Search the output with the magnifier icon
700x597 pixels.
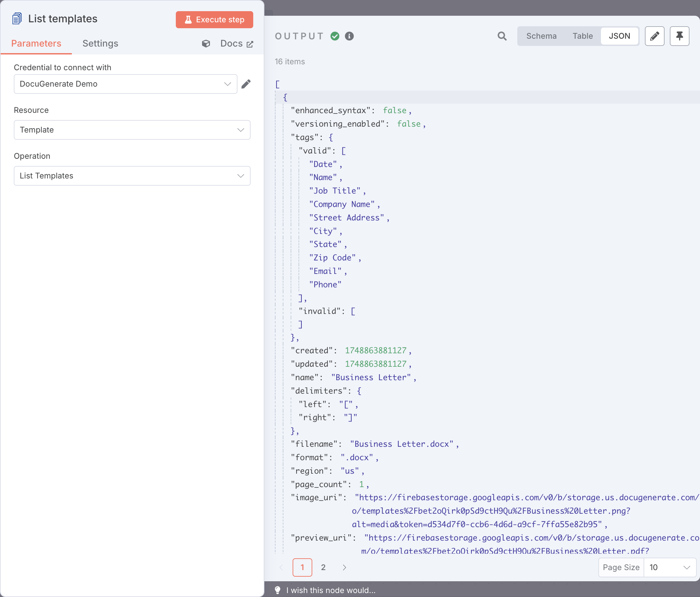(x=502, y=36)
